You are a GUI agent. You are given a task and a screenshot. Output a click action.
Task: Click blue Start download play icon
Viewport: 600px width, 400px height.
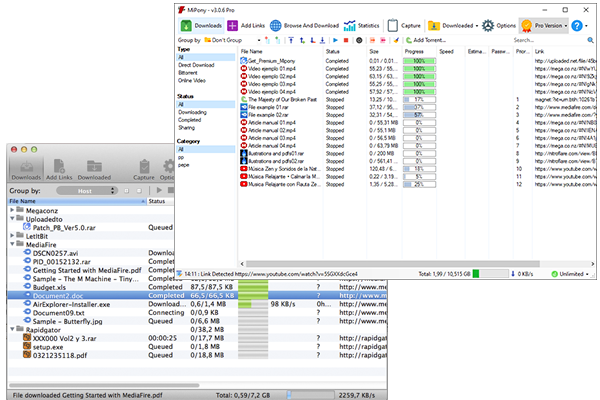pos(336,40)
